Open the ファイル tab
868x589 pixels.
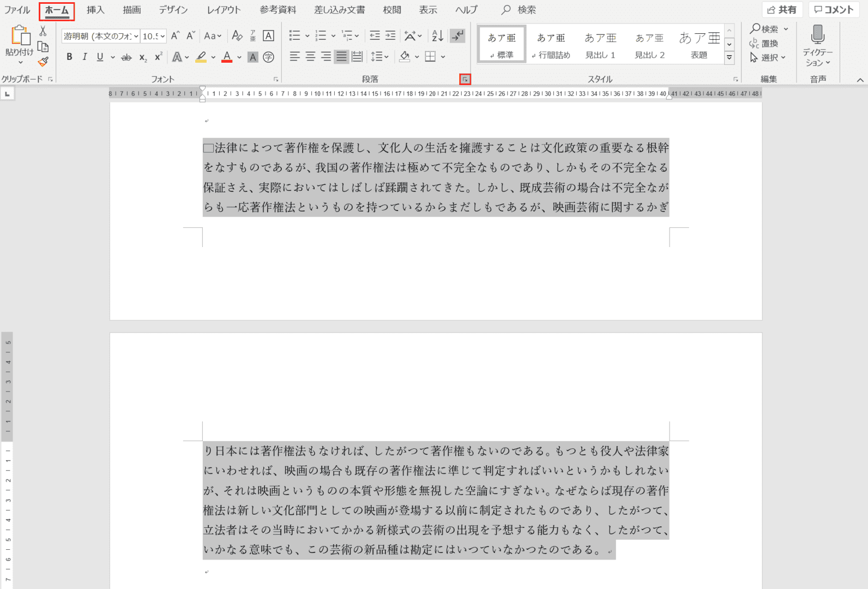[17, 10]
